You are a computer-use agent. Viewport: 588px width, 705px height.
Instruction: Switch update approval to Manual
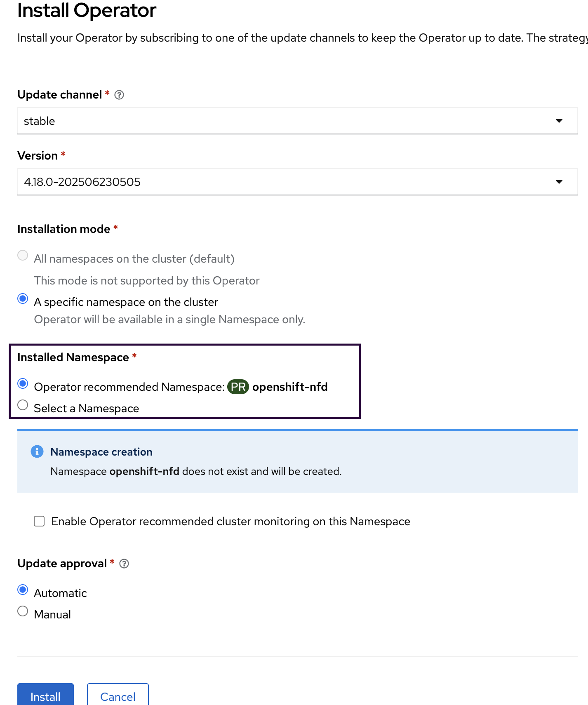click(x=23, y=611)
